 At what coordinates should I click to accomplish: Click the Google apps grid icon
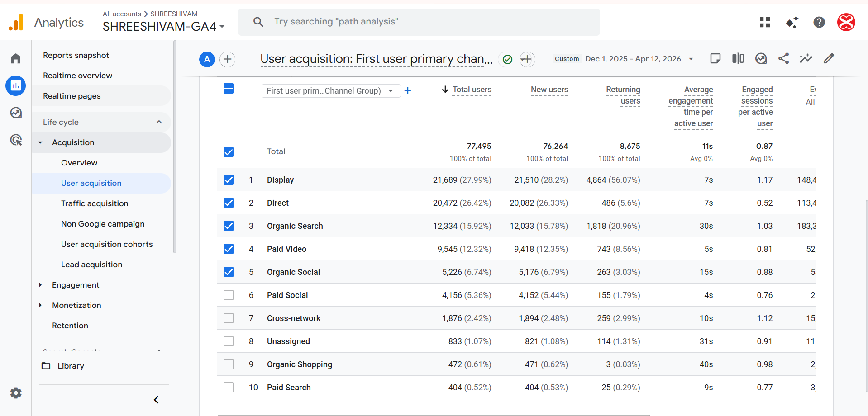pos(764,22)
